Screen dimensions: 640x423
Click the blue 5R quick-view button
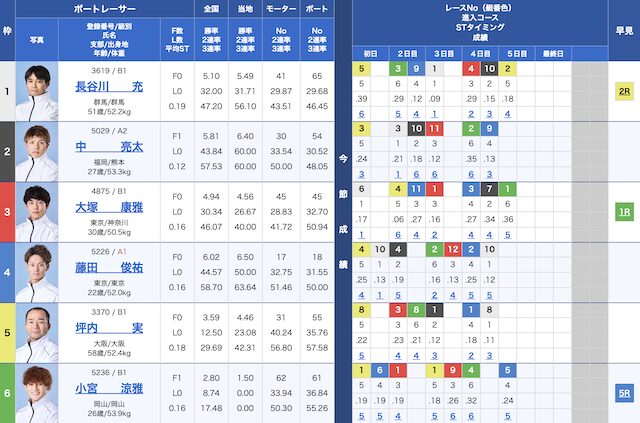(x=622, y=393)
